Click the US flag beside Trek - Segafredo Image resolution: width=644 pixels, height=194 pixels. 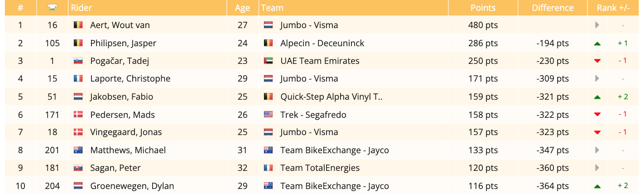click(x=268, y=115)
